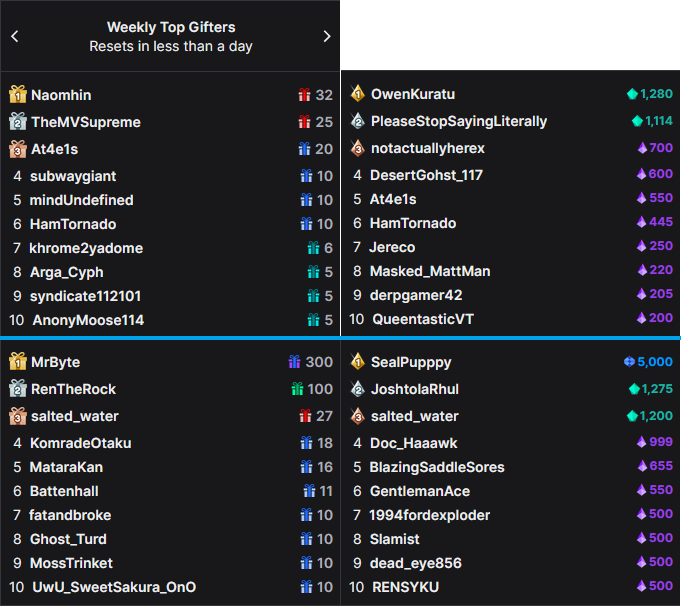
Task: Click the blue gift icon next to 20
Action: (x=304, y=149)
